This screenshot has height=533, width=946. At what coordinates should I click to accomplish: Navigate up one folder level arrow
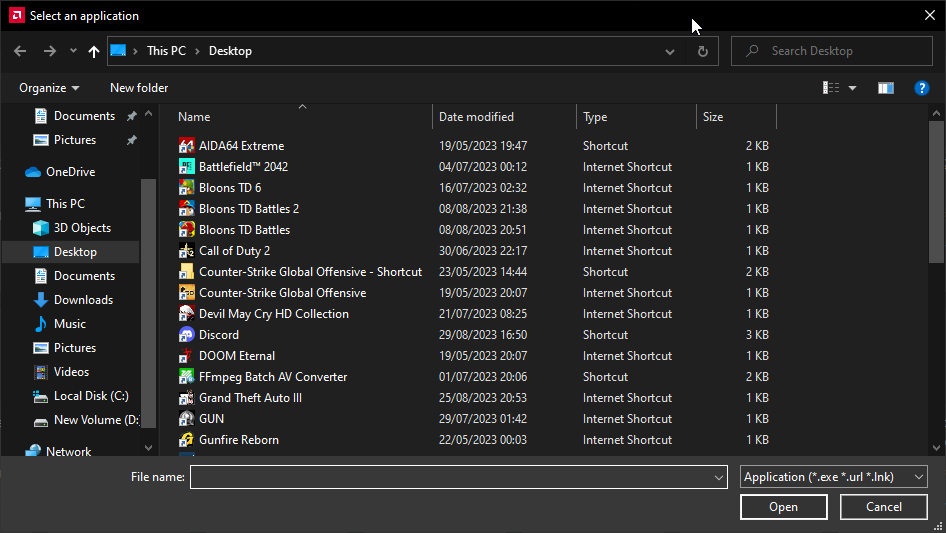pyautogui.click(x=94, y=51)
